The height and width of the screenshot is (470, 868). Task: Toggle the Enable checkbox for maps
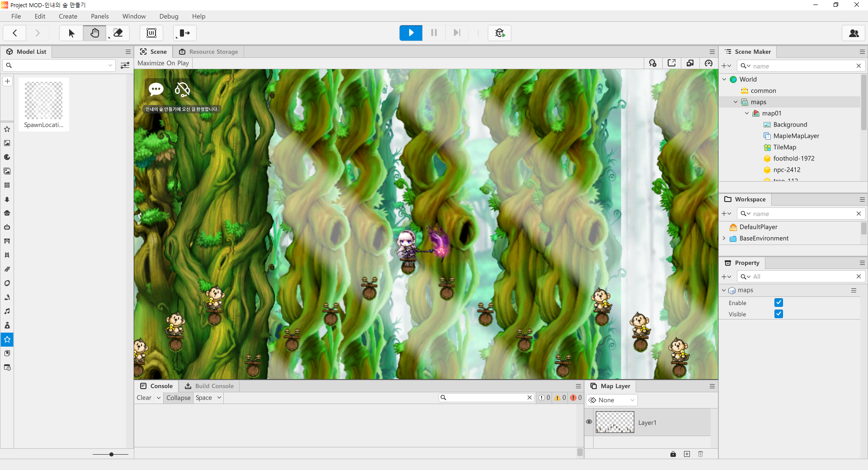click(x=778, y=303)
